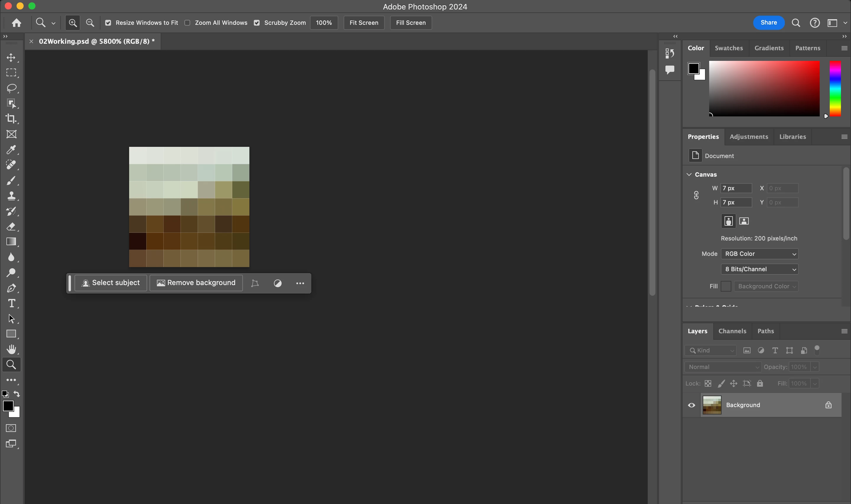
Task: Select the Horizontal Type tool
Action: (x=11, y=303)
